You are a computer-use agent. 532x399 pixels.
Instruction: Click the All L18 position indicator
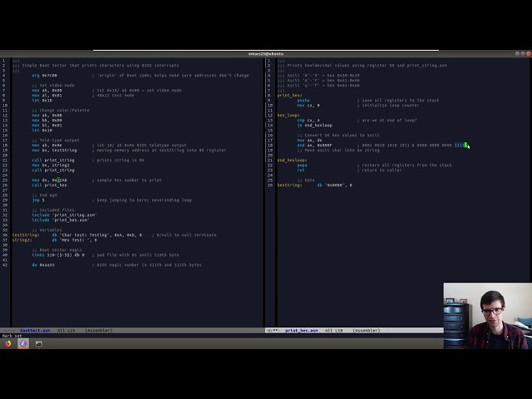(x=334, y=330)
